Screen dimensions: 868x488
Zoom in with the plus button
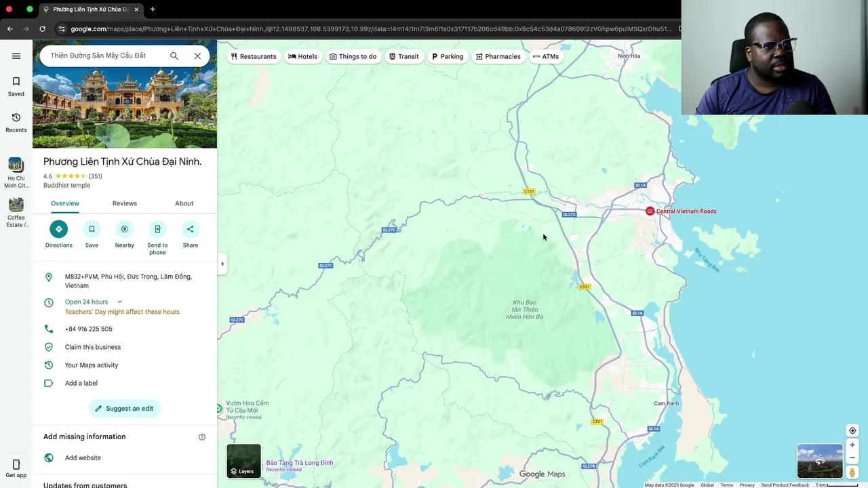pos(852,445)
